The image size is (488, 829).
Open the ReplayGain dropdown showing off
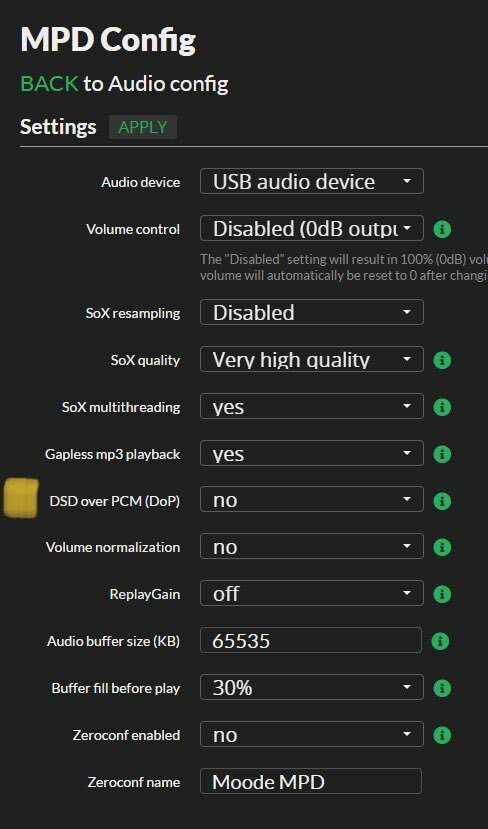tap(311, 593)
